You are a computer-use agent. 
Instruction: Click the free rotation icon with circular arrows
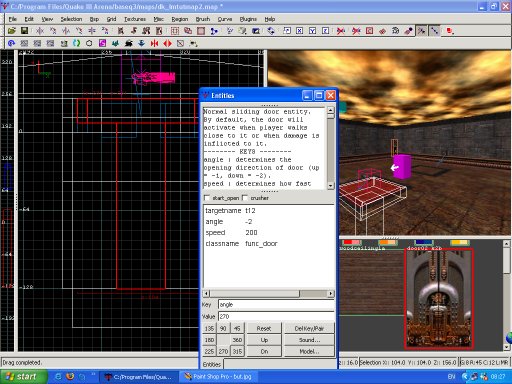tap(271, 31)
